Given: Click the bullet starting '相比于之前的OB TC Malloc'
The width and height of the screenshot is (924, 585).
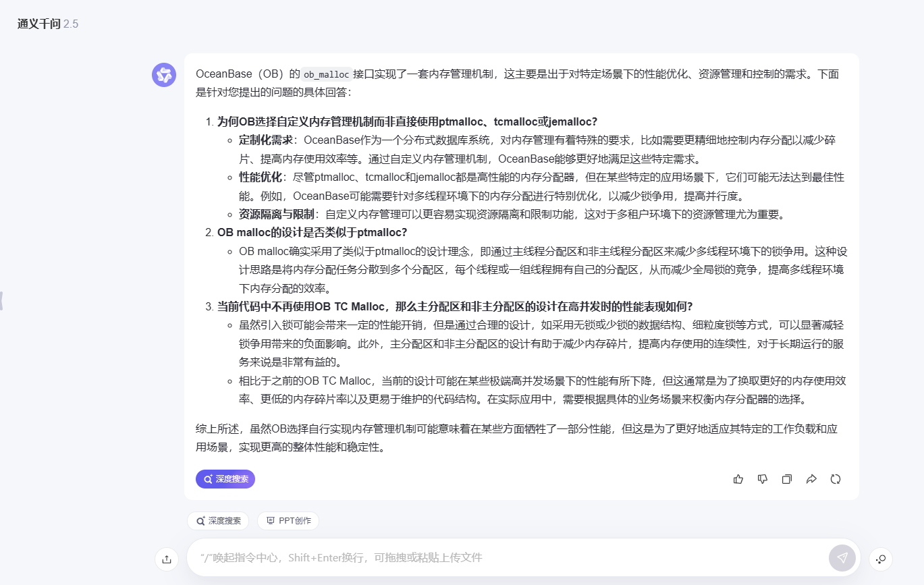Looking at the screenshot, I should pyautogui.click(x=543, y=390).
